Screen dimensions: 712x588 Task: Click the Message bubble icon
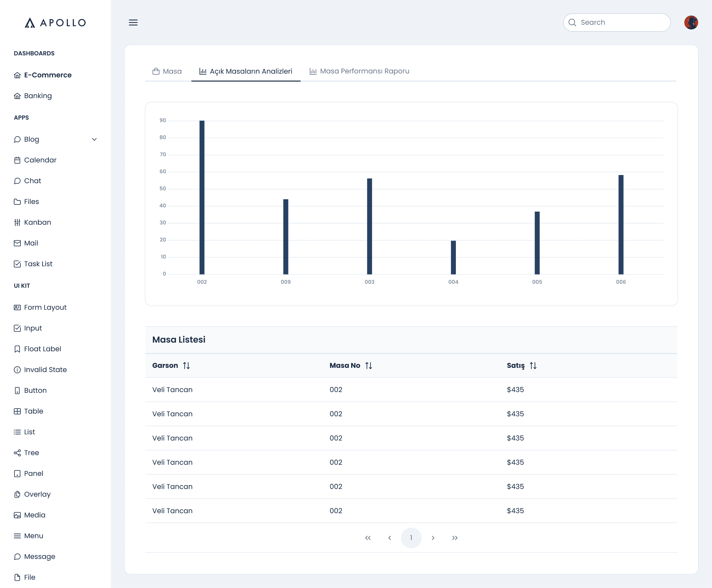tap(17, 557)
